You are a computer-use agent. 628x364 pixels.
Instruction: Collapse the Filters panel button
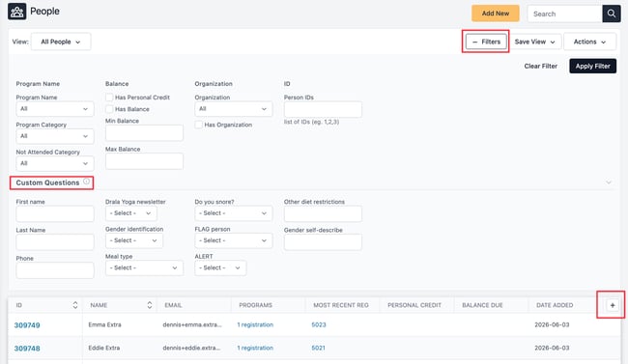point(486,42)
